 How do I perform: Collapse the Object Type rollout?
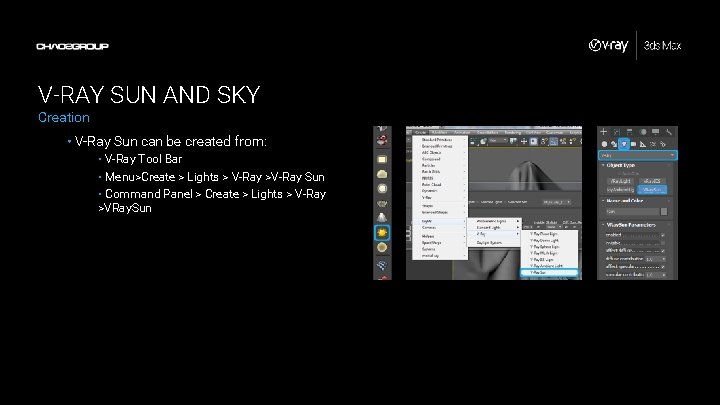[618, 165]
